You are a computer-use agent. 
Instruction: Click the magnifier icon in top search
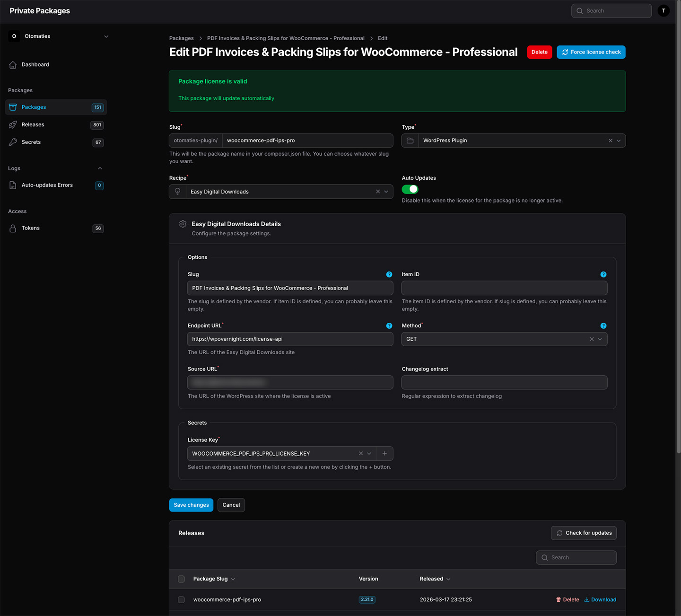pyautogui.click(x=580, y=11)
